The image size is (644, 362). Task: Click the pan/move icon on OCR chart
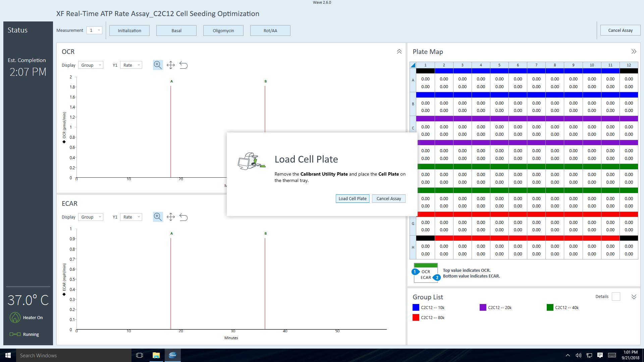click(170, 65)
